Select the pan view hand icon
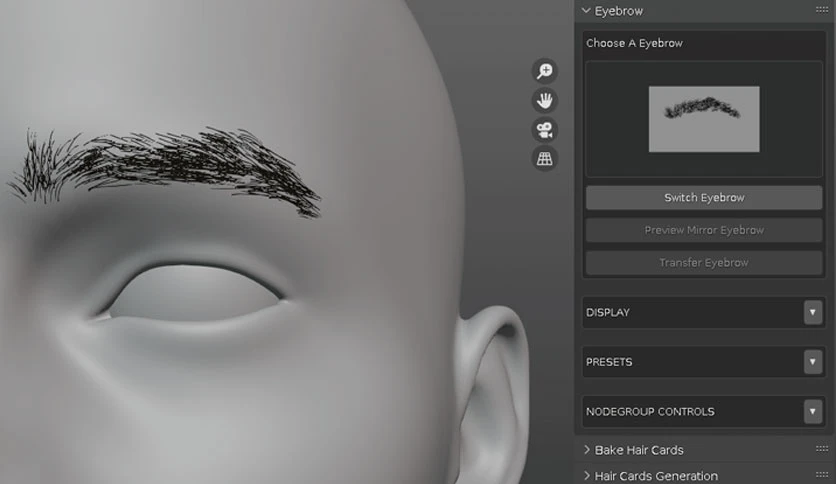 click(544, 100)
